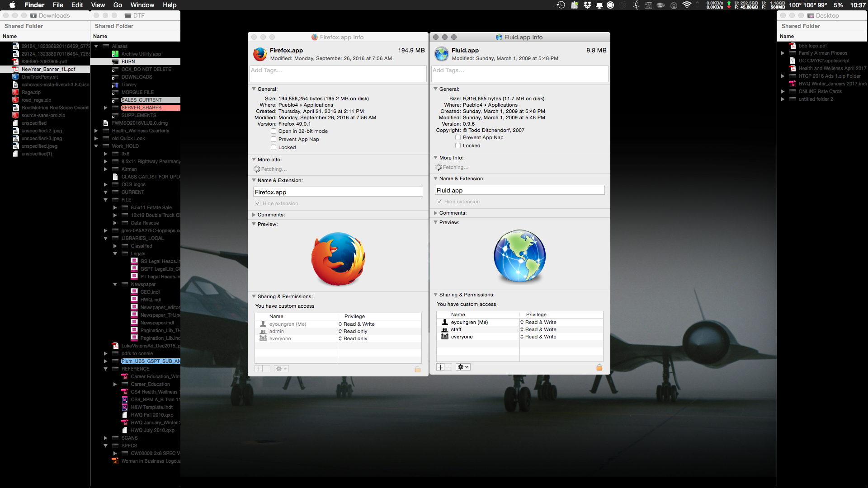Click Add Tags field in Fluid.app Info
Viewport: 868px width, 488px height.
tap(520, 74)
